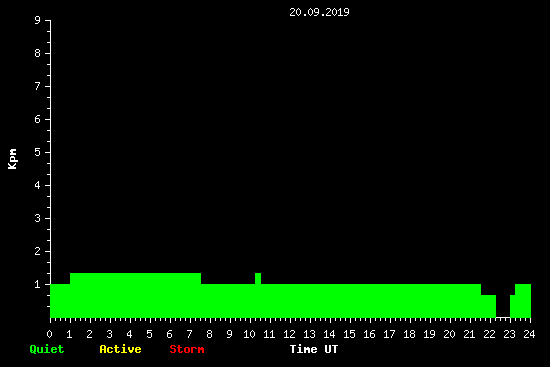Click the Kp value 9 axis label
Image resolution: width=550 pixels, height=367 pixels.
[x=38, y=20]
